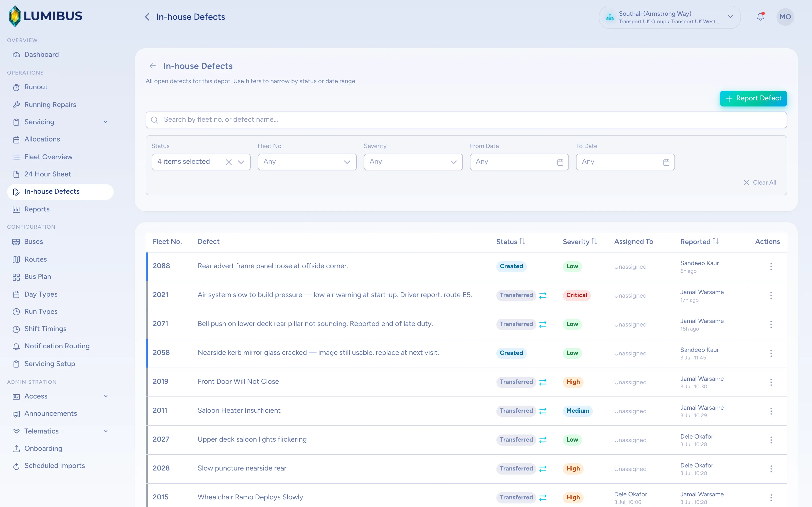
Task: Open three-dot actions for fleet 2019
Action: coord(771,382)
